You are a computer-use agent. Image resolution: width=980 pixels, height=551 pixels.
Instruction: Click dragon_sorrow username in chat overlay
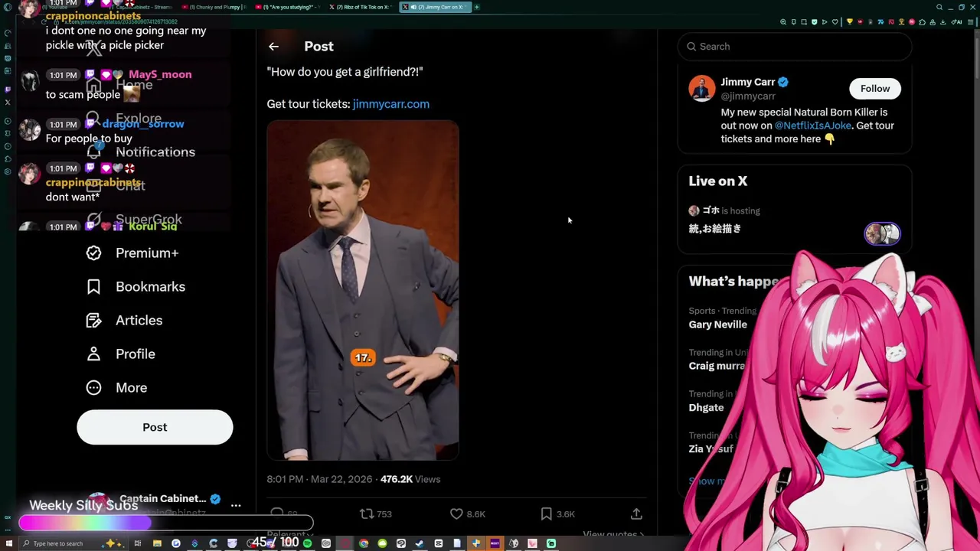coord(143,124)
